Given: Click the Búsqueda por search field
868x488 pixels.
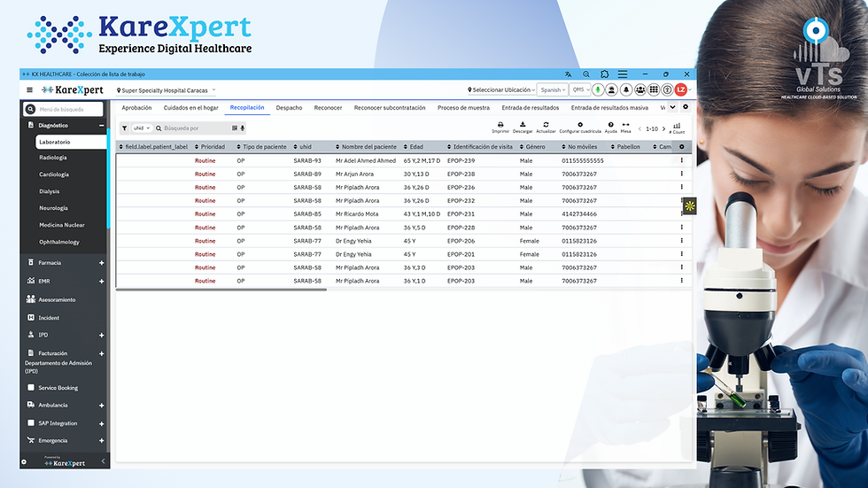Looking at the screenshot, I should click(194, 128).
